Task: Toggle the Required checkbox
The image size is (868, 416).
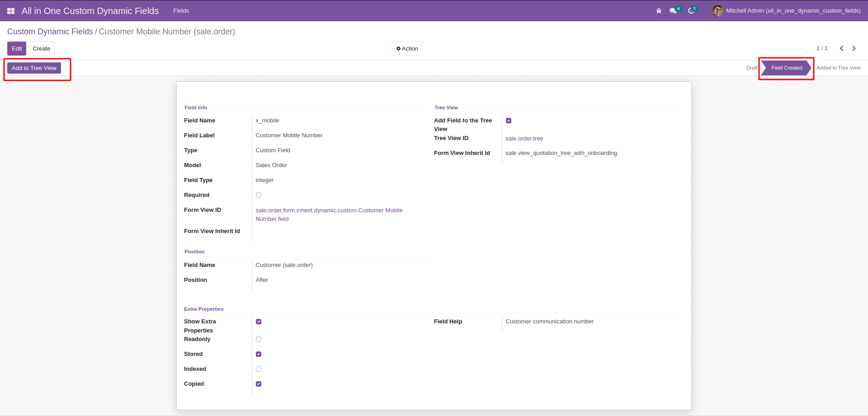Action: [259, 195]
